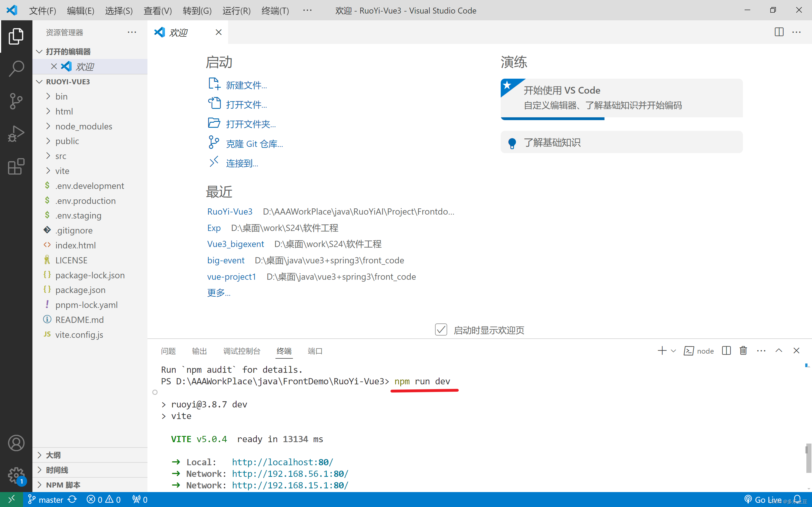Image resolution: width=812 pixels, height=507 pixels.
Task: Toggle the show welcome page on startup checkbox
Action: point(441,330)
